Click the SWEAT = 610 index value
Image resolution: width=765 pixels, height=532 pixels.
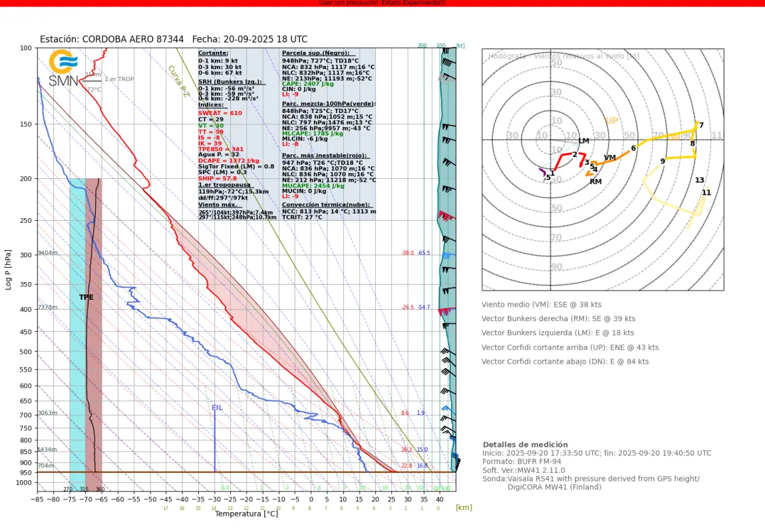tap(220, 113)
